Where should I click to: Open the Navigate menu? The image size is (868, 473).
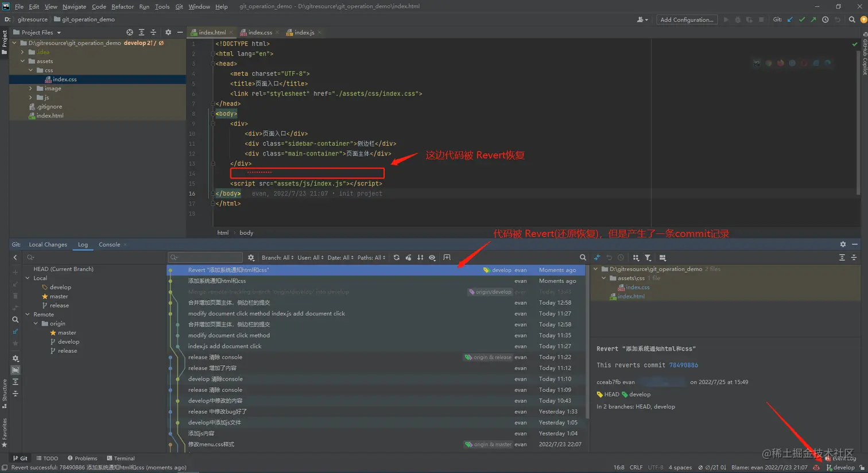pos(74,6)
